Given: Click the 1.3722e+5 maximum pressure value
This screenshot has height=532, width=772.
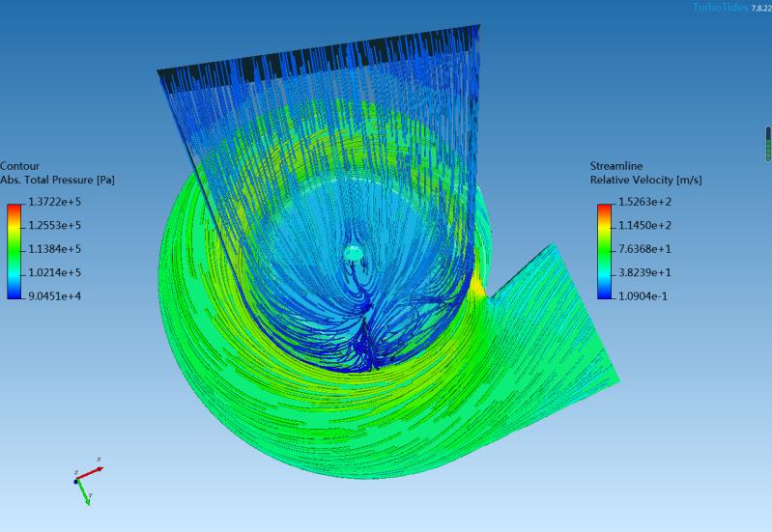Looking at the screenshot, I should pyautogui.click(x=53, y=202).
